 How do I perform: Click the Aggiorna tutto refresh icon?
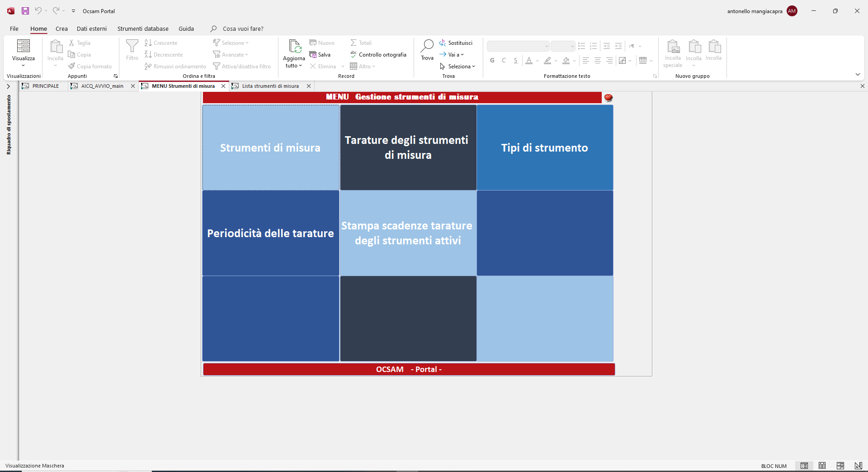click(294, 46)
